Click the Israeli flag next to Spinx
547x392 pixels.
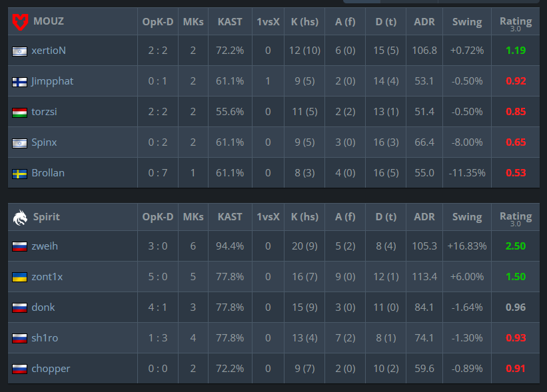coord(19,143)
